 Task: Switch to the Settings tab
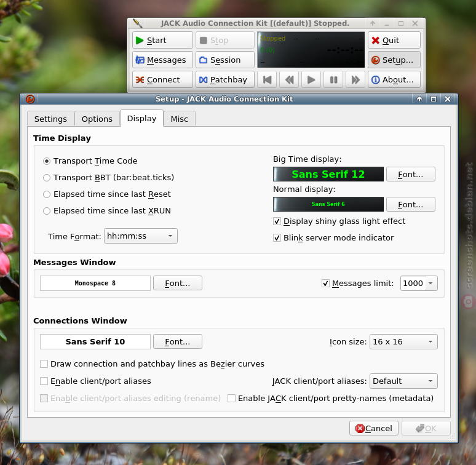(50, 119)
